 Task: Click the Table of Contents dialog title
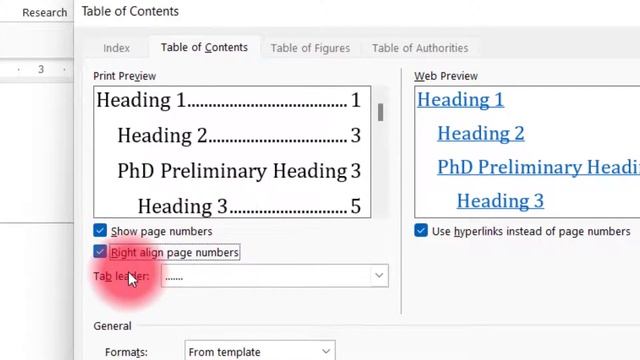point(130,11)
